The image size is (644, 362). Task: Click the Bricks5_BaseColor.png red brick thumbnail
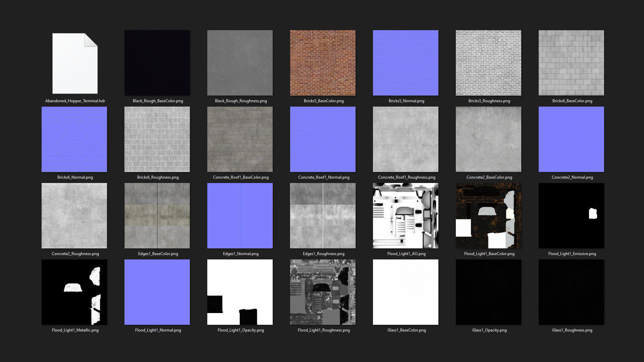point(323,63)
